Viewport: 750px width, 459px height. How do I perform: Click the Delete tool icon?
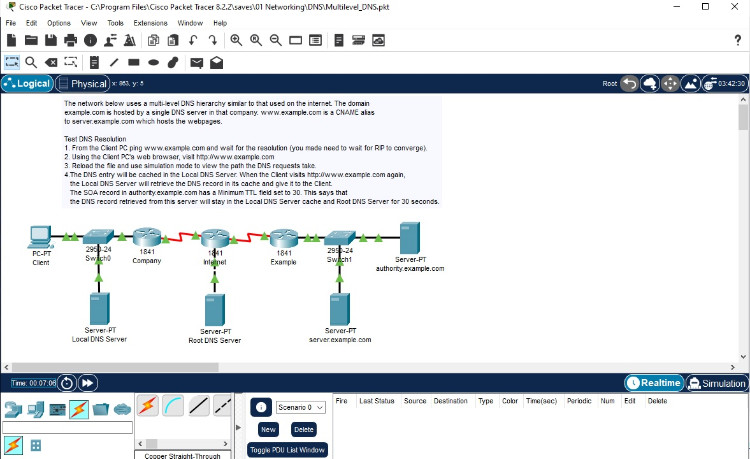point(50,62)
